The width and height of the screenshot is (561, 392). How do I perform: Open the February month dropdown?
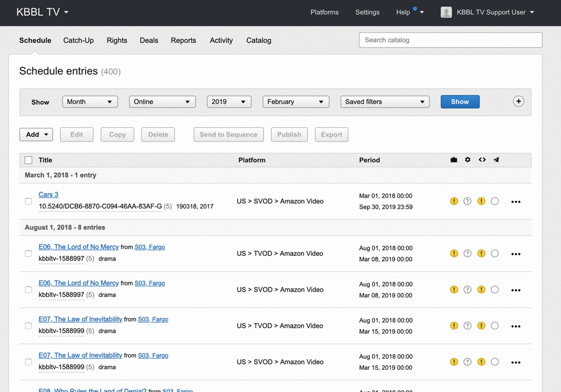pyautogui.click(x=296, y=102)
